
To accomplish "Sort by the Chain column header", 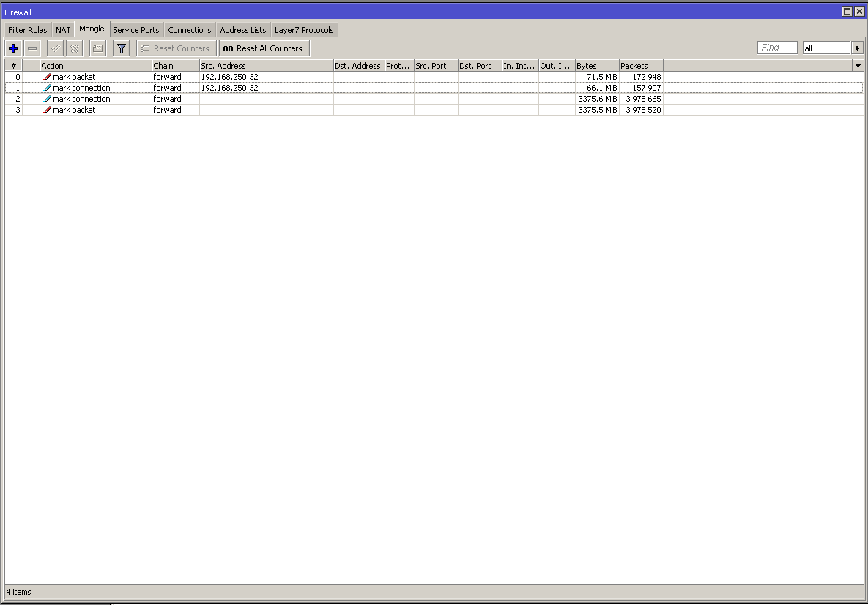I will pyautogui.click(x=176, y=66).
